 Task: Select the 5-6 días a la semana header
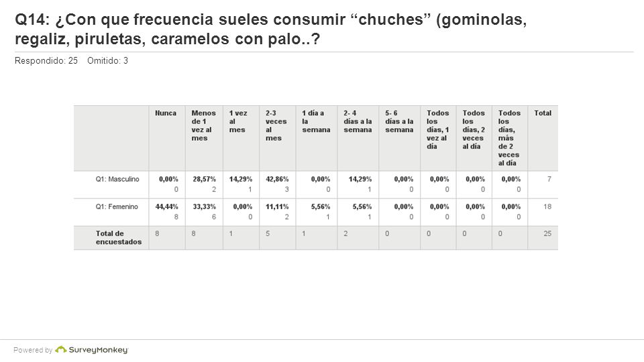point(399,121)
